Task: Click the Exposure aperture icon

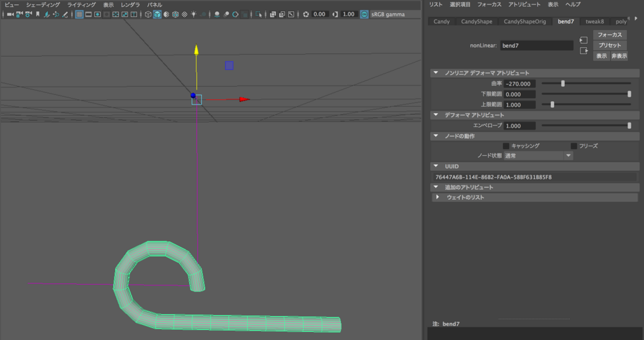Action: click(x=306, y=14)
